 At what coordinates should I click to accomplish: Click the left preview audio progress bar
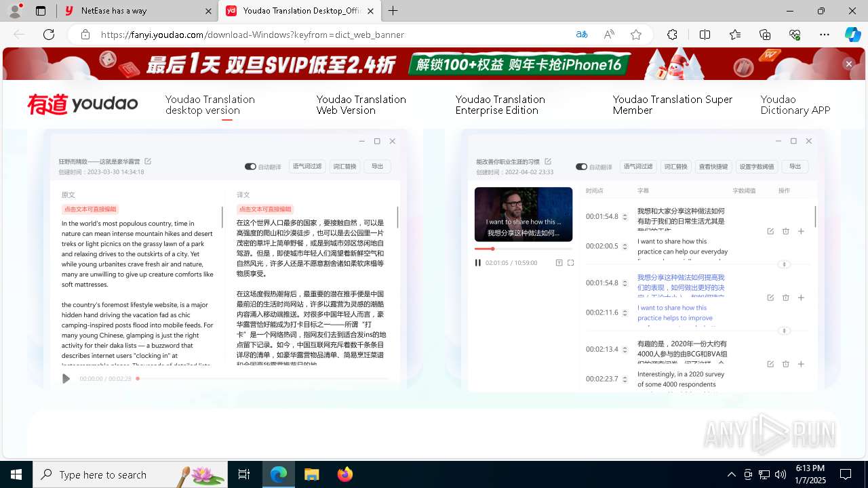pyautogui.click(x=262, y=379)
